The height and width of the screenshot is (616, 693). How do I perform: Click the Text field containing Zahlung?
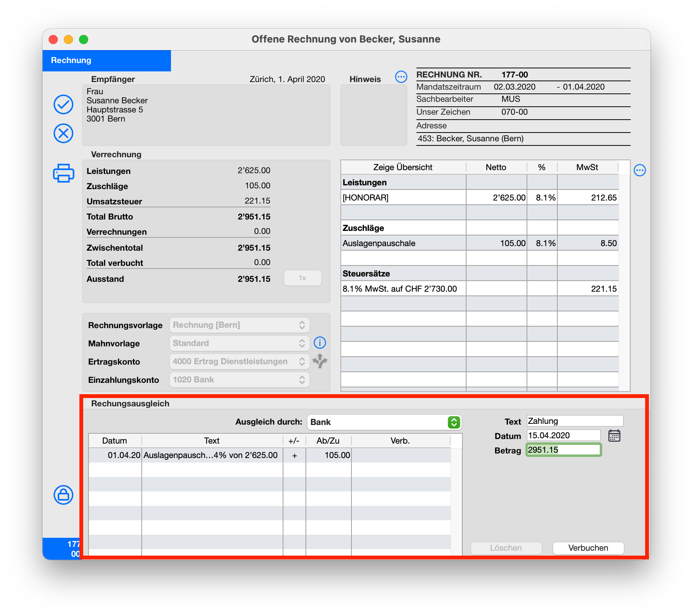(575, 421)
